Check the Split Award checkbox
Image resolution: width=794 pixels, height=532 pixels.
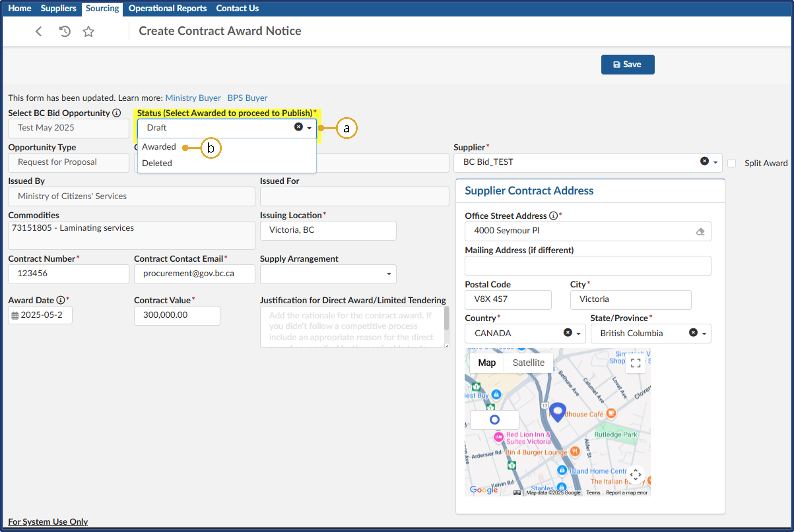click(732, 163)
